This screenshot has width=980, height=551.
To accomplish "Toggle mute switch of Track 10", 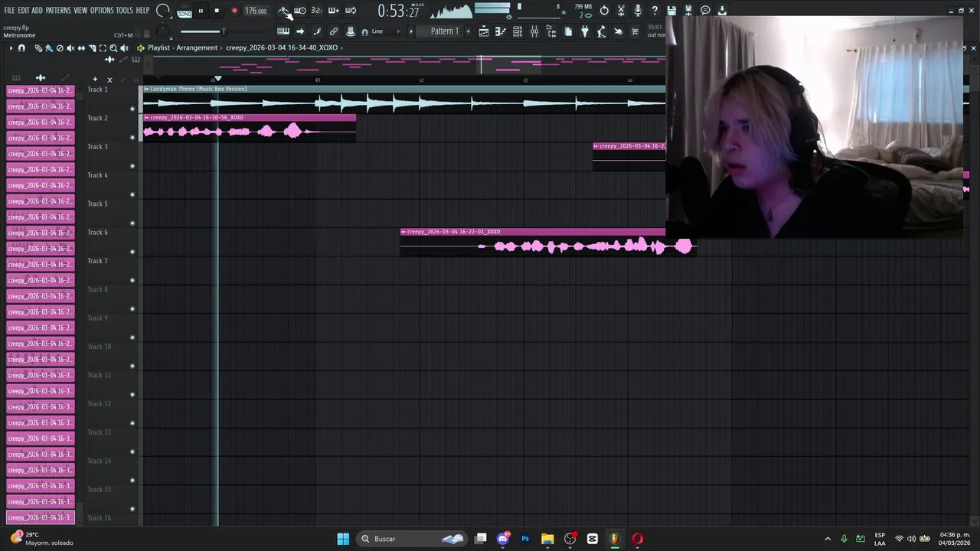I will (132, 366).
